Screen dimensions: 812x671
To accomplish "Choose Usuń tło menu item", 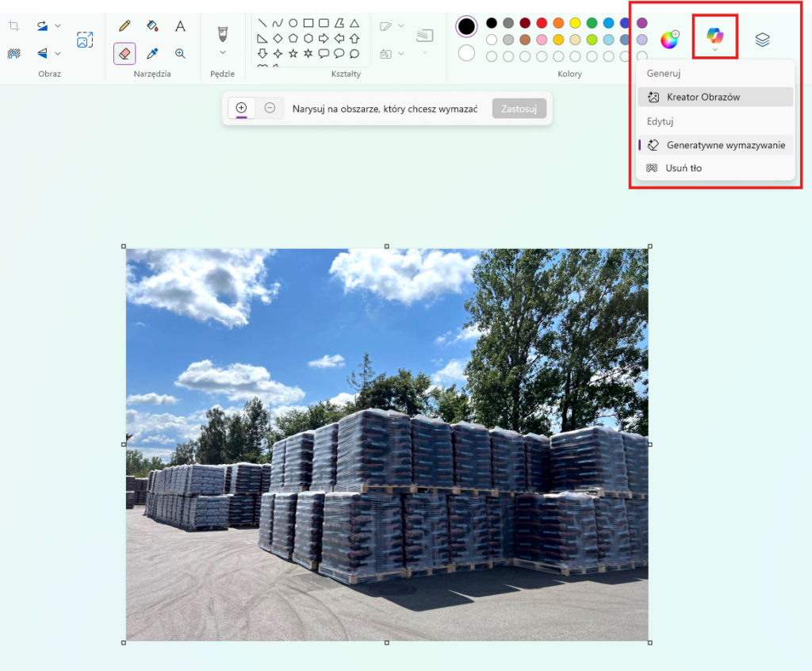I will click(x=715, y=168).
